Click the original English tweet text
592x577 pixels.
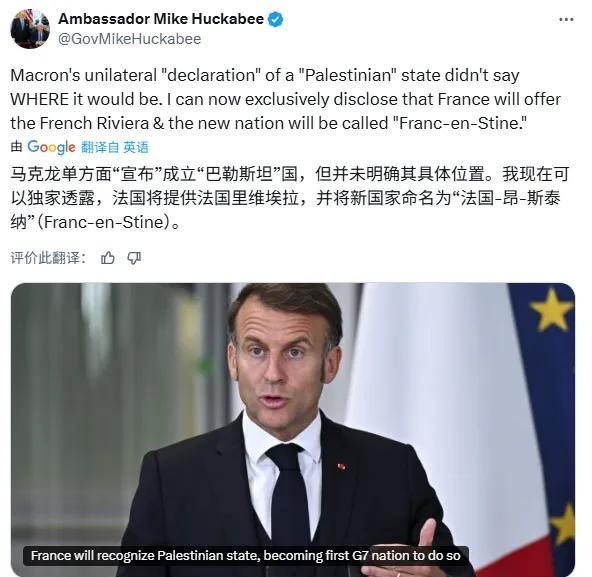[286, 99]
